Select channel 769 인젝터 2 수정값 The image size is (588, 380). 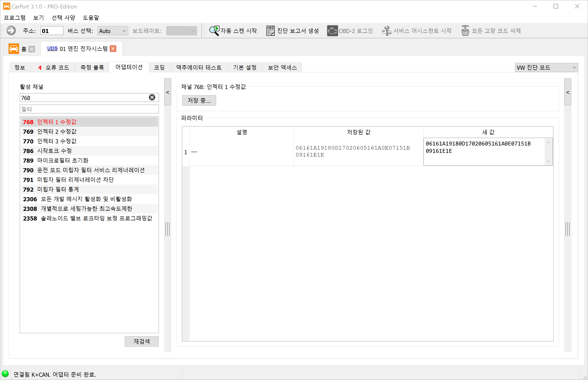coord(89,131)
